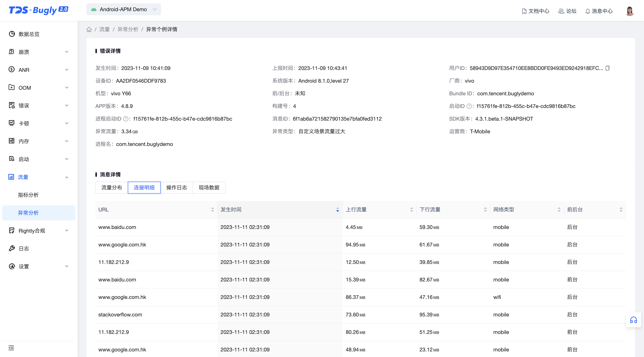Expand the 内存 menu chevron
Image resolution: width=644 pixels, height=357 pixels.
67,141
